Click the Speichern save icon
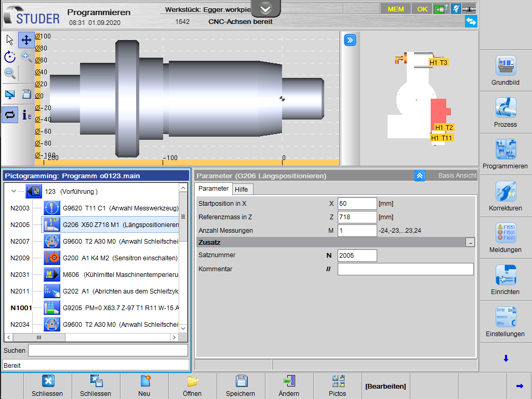Image resolution: width=532 pixels, height=399 pixels. [x=241, y=382]
